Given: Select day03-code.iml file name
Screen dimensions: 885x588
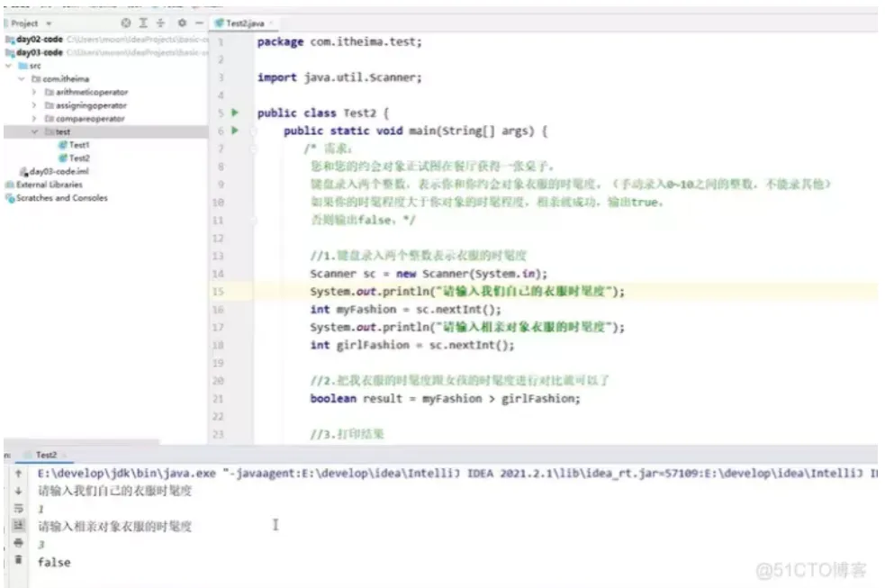Looking at the screenshot, I should [x=59, y=172].
